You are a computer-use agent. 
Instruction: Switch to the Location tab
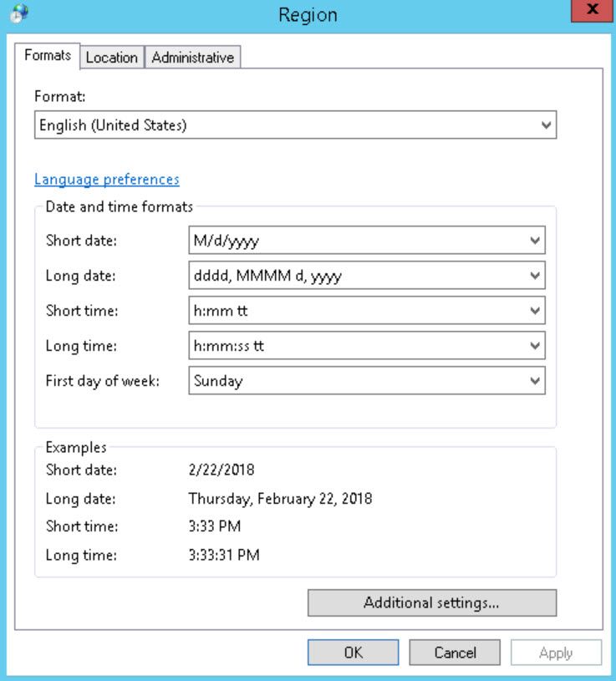coord(112,58)
